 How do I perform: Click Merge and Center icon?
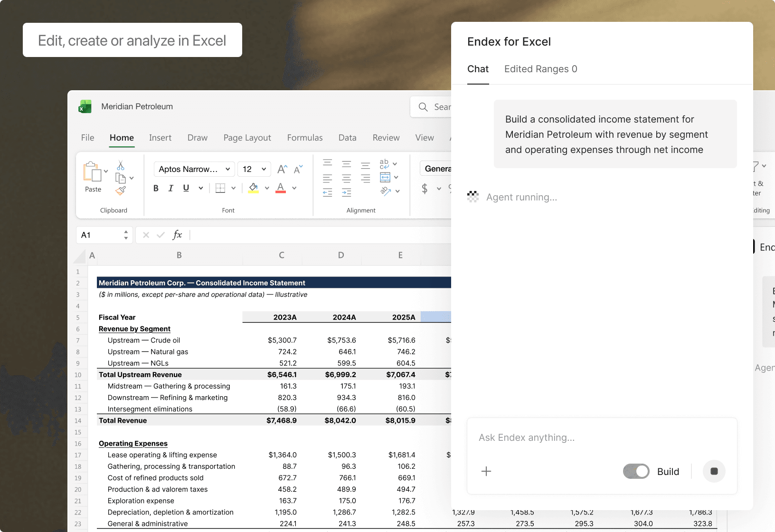coord(385,178)
